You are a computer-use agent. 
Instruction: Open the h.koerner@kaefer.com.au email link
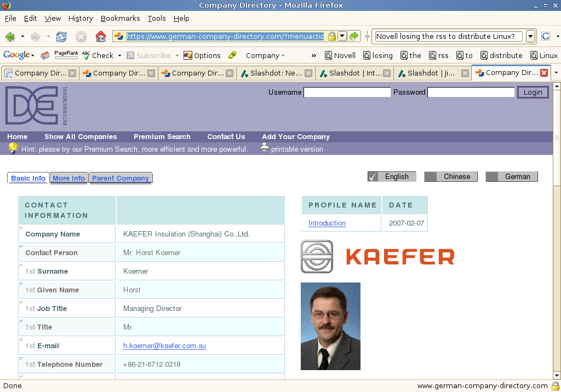(x=164, y=346)
